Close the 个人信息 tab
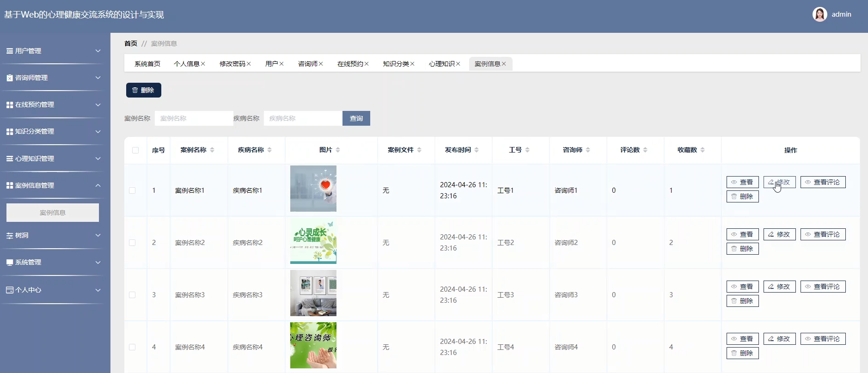Screen dimensions: 868x373 [203, 64]
